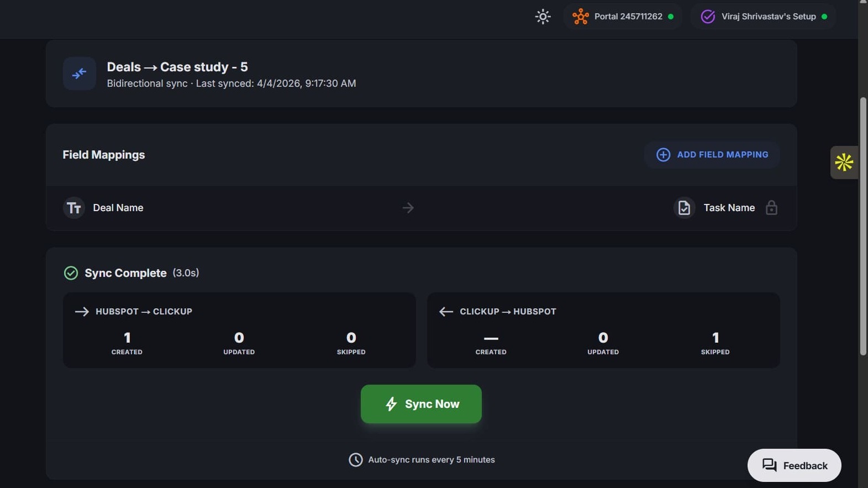This screenshot has height=488, width=868.
Task: Click the HubSpot → ClickUp Skipped count 0
Action: click(351, 338)
